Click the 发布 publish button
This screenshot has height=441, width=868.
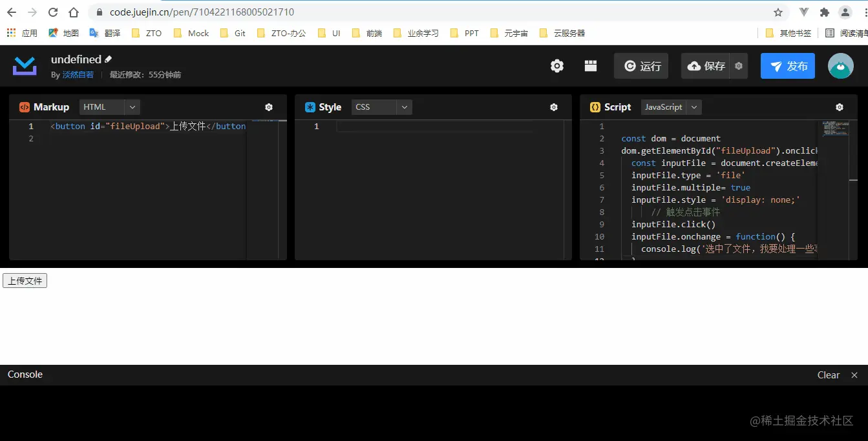click(787, 65)
